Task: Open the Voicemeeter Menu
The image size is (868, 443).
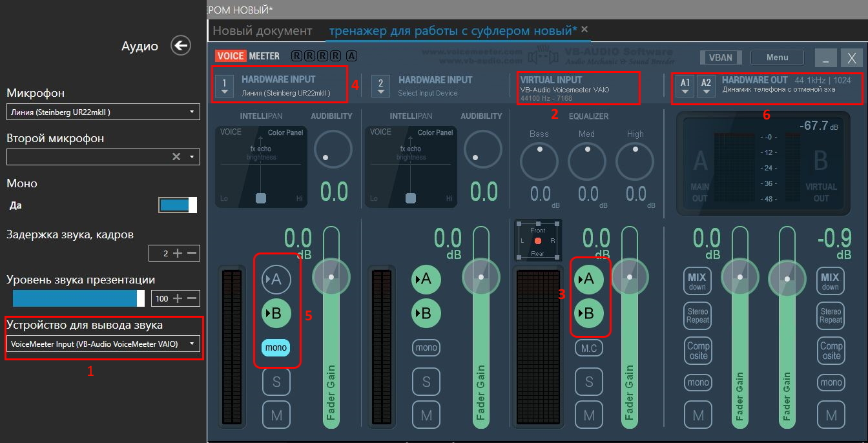Action: point(777,57)
